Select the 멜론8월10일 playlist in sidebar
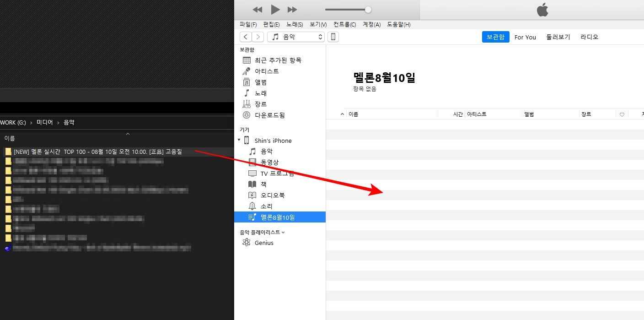The image size is (644, 320). pos(280,217)
